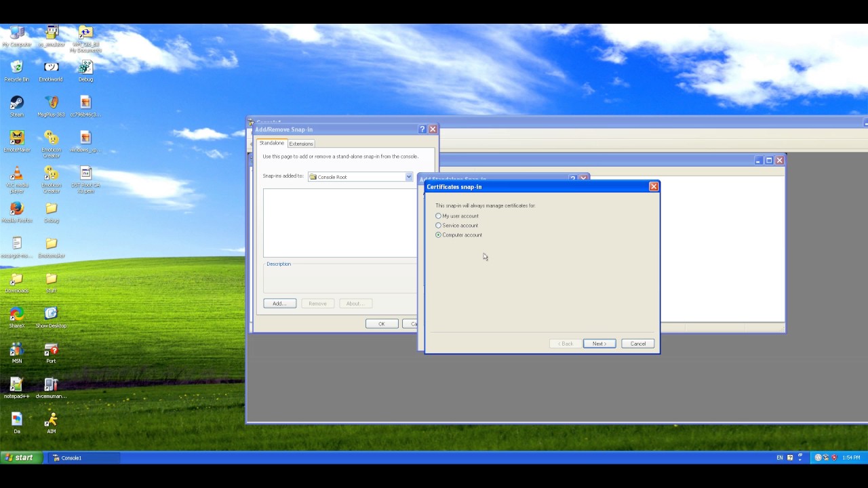Open the Emotemaker folder icon
Viewport: 868px width, 488px height.
coord(51,247)
